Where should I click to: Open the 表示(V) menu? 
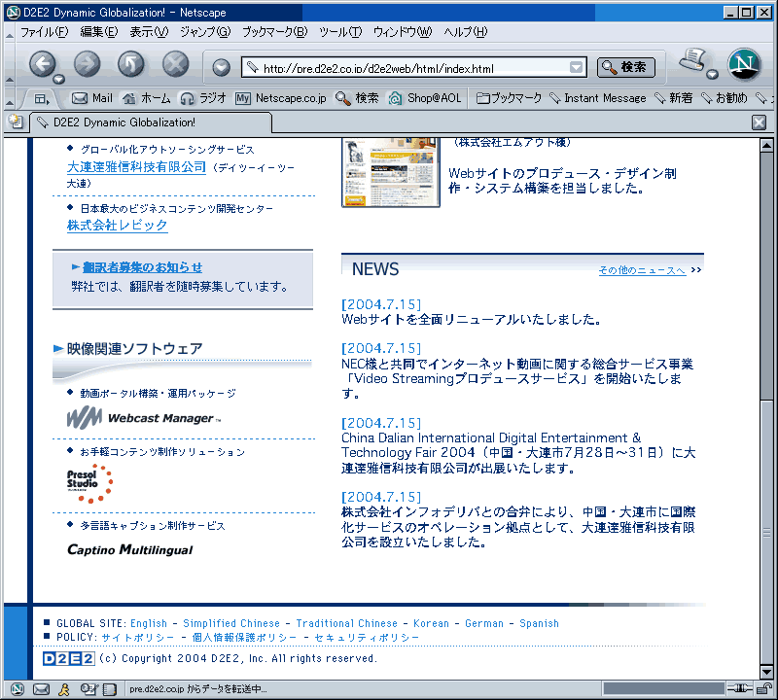pyautogui.click(x=149, y=32)
